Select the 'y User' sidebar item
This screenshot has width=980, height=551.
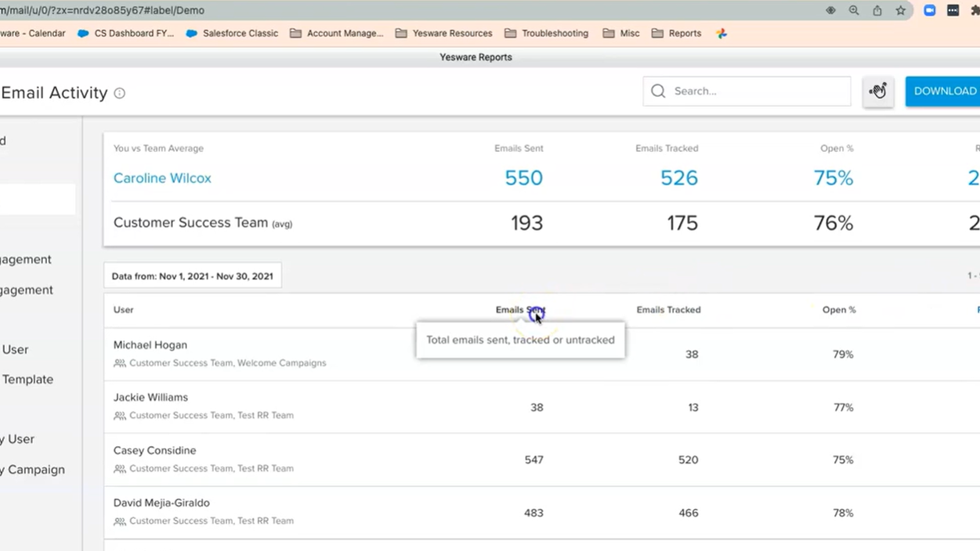pos(17,439)
